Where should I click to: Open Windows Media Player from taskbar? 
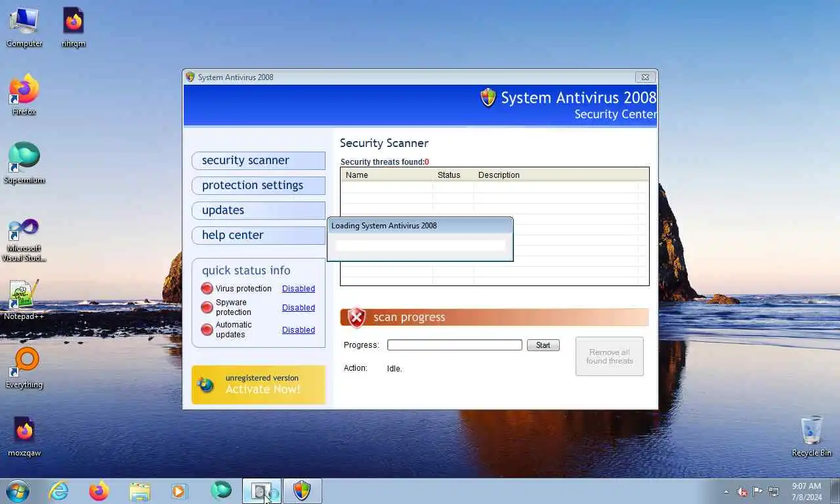coord(179,491)
